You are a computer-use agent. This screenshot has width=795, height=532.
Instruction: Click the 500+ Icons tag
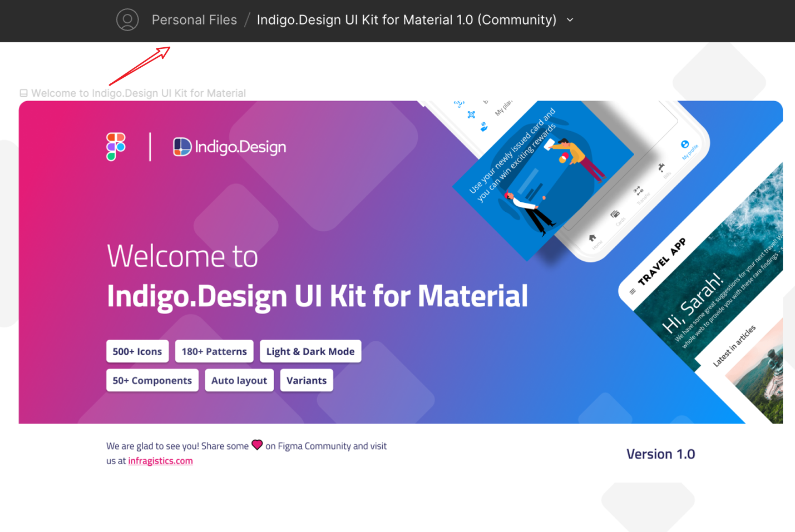click(137, 351)
